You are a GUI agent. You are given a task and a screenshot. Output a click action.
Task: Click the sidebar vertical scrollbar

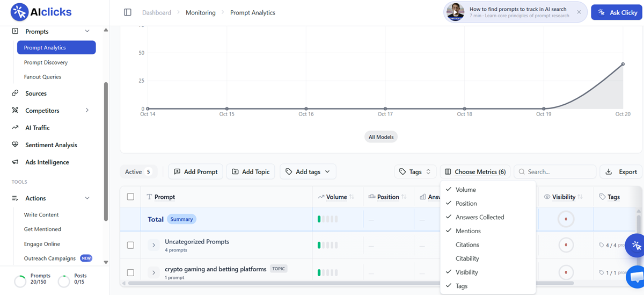[x=106, y=152]
